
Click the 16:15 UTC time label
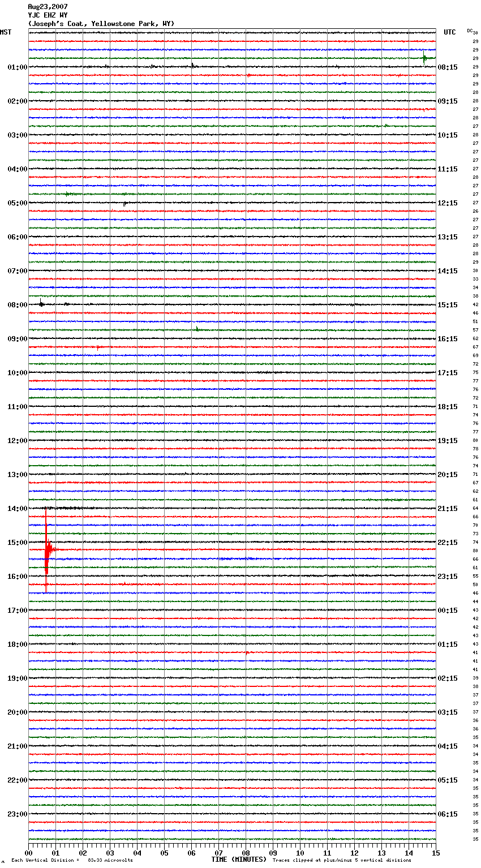click(x=448, y=339)
